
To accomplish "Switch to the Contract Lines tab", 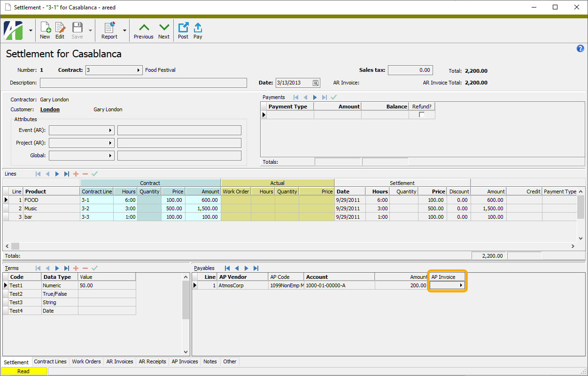I will click(x=50, y=361).
